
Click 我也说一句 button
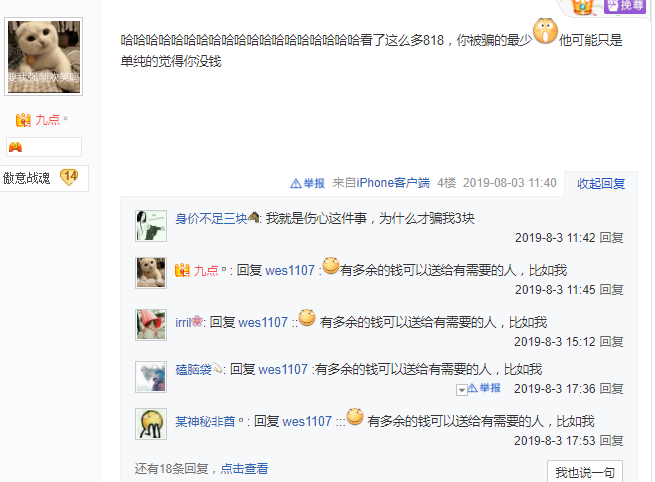[585, 472]
